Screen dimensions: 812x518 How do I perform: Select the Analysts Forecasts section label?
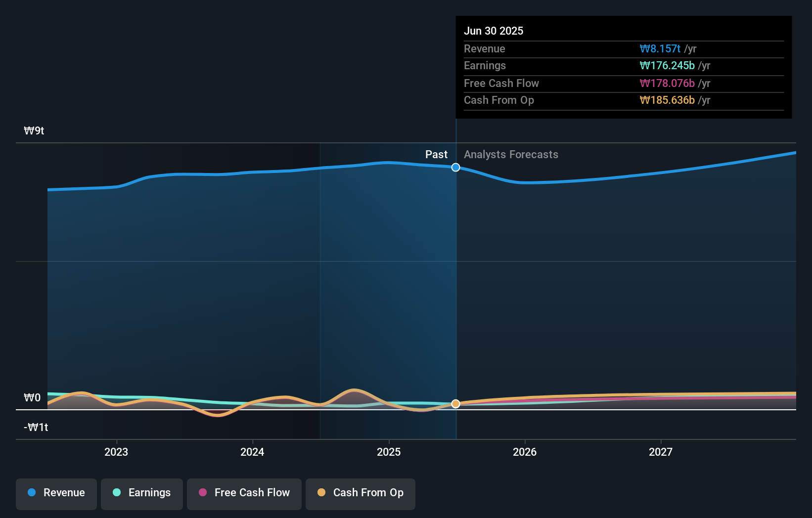pyautogui.click(x=511, y=154)
